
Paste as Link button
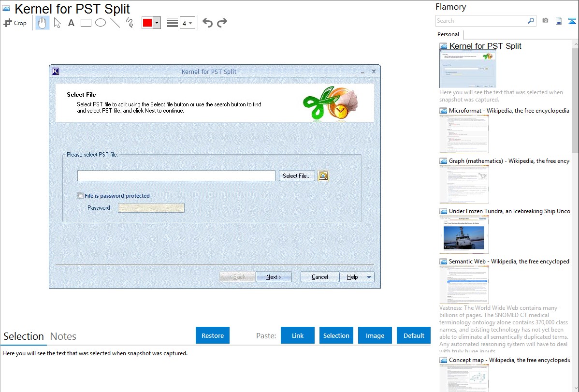point(298,335)
